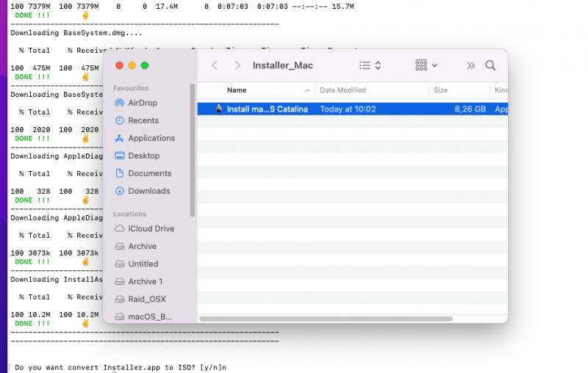Select Install macOS Catalina file name

coord(267,109)
